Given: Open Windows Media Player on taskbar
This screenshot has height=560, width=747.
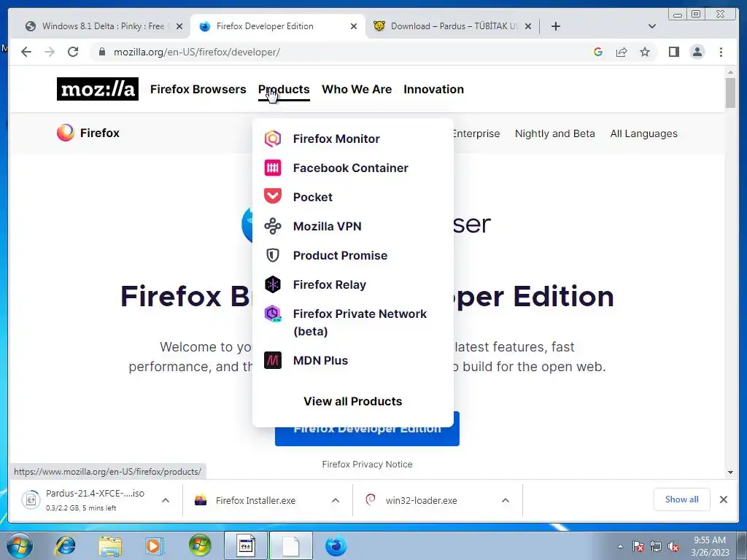Looking at the screenshot, I should click(154, 545).
